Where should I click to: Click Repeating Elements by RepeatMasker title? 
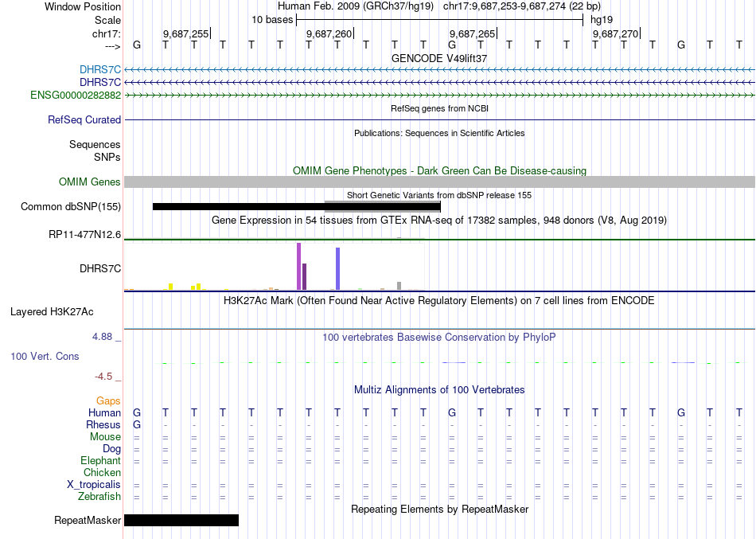tap(440, 509)
